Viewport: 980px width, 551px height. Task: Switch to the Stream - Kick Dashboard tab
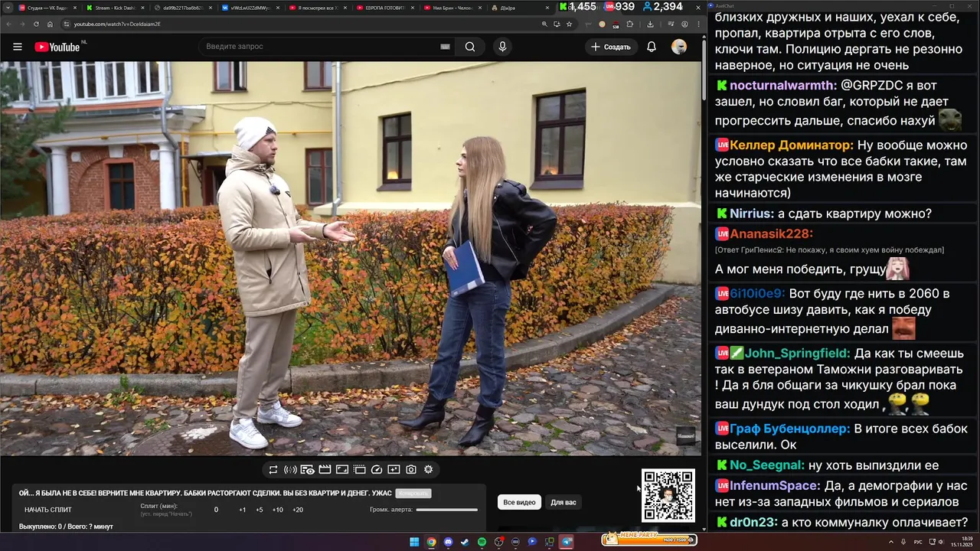(115, 8)
